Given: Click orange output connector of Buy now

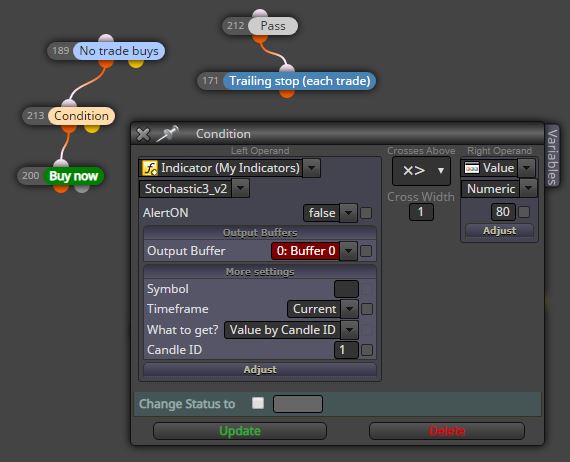Looking at the screenshot, I should coord(61,188).
